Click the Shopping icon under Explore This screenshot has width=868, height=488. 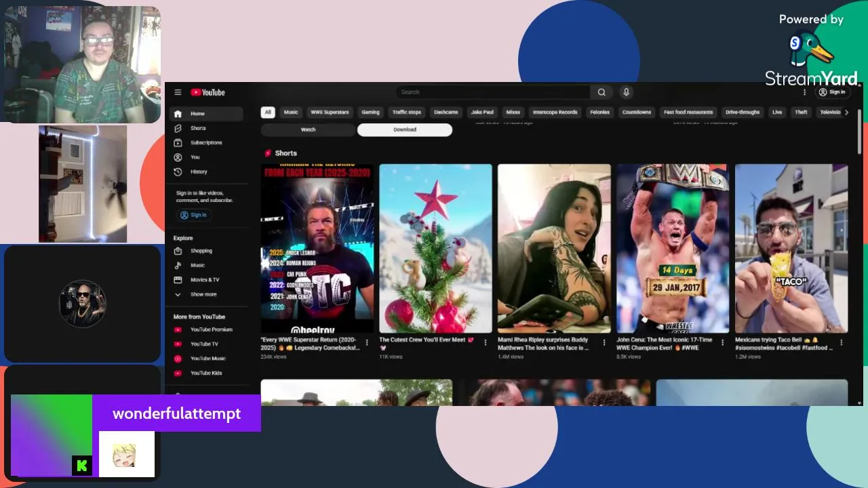(x=178, y=251)
